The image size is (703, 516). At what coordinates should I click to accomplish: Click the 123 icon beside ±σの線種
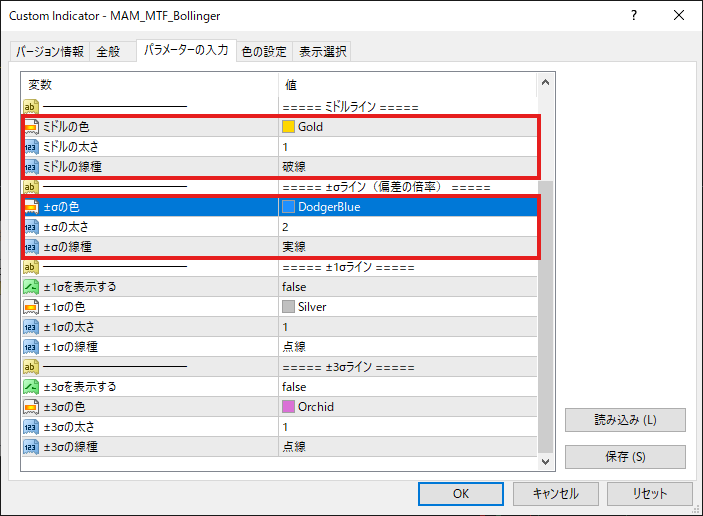coord(31,247)
